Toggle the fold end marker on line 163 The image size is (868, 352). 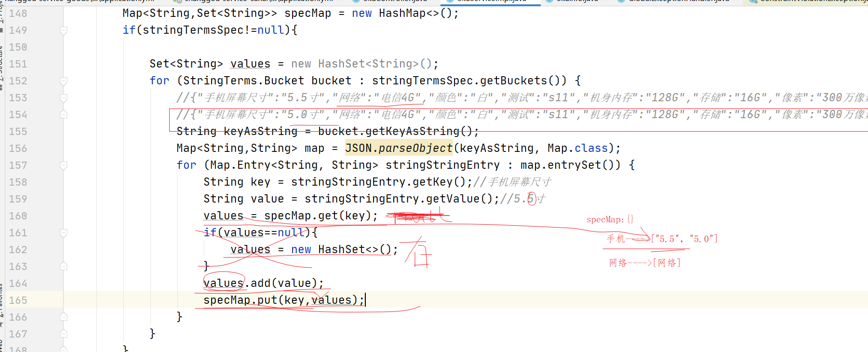click(x=63, y=266)
